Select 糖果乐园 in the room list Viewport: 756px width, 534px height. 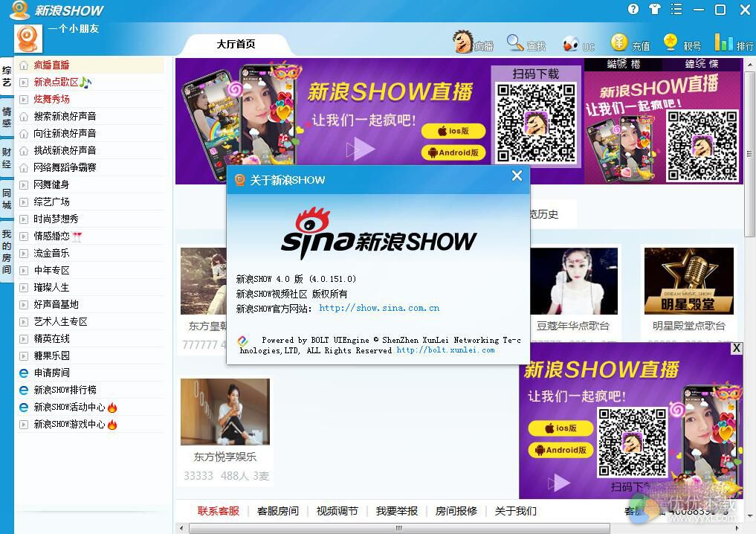tap(91, 356)
